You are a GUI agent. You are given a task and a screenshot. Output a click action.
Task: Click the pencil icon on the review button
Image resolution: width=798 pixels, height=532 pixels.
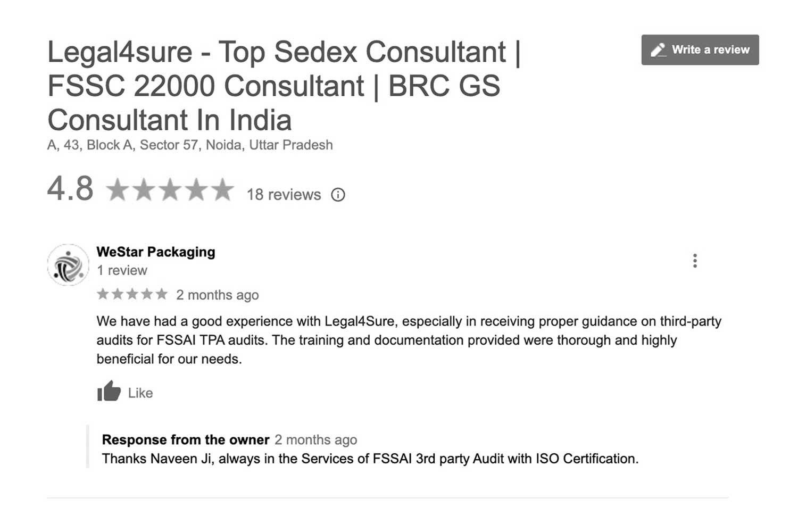(658, 50)
